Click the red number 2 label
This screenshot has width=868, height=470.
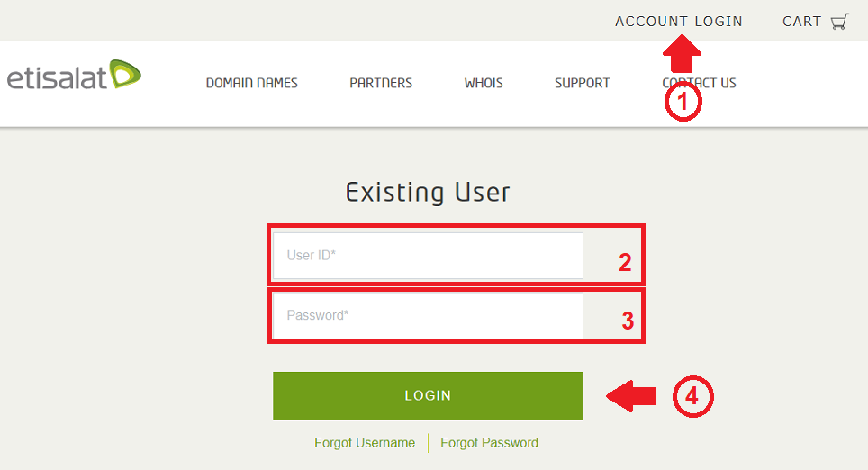625,263
